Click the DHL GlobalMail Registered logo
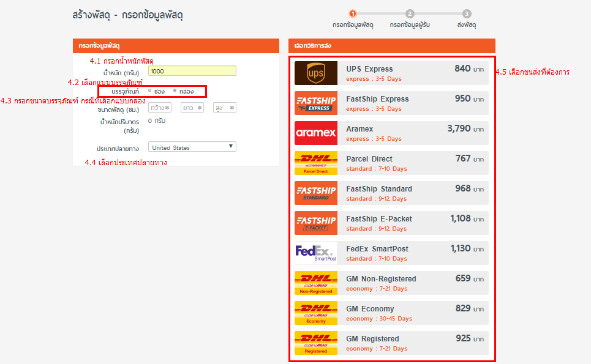The width and height of the screenshot is (591, 364). coord(316,343)
